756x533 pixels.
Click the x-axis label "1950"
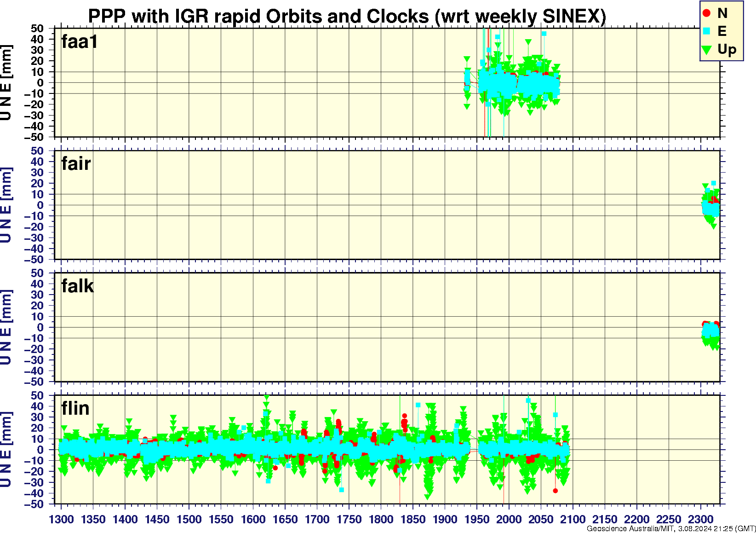click(x=477, y=519)
